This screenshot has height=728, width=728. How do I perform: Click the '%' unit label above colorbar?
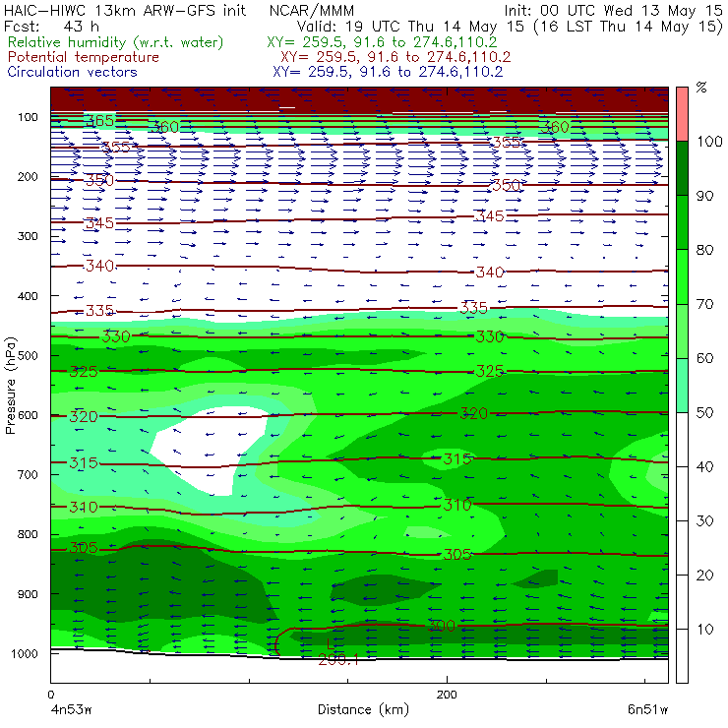coord(701,88)
